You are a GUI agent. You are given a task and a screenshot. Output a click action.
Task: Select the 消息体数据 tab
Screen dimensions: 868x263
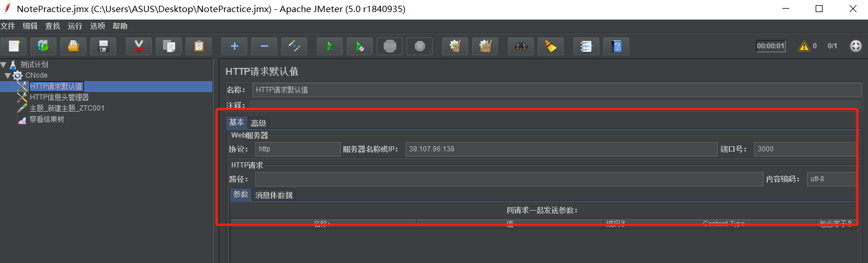click(x=274, y=195)
